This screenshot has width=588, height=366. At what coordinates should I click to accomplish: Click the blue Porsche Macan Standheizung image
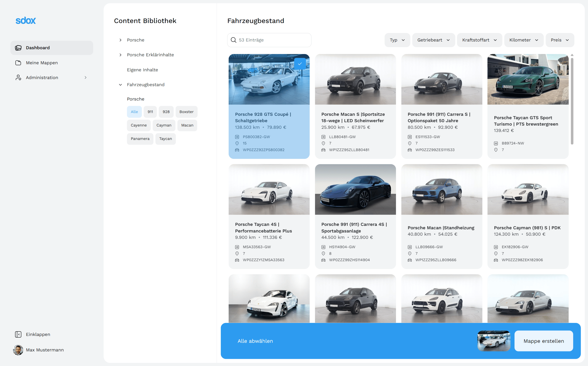click(x=442, y=190)
